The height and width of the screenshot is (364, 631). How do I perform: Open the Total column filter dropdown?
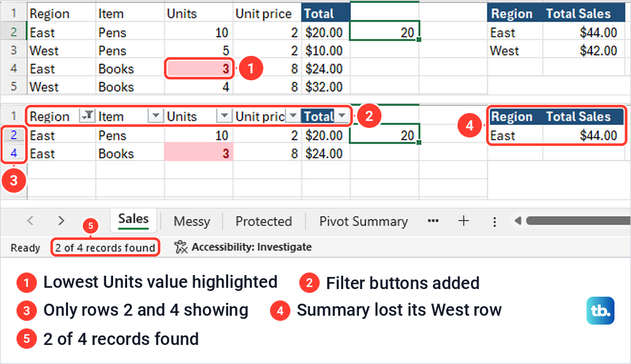click(342, 116)
